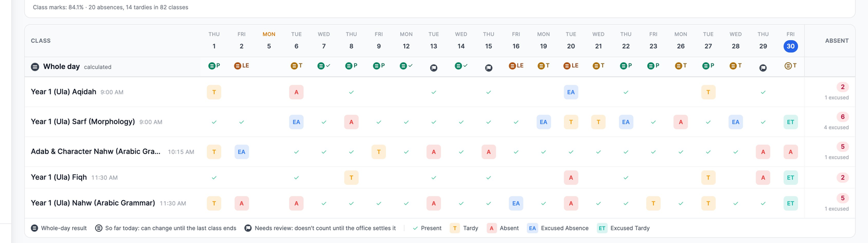Viewport: 868px width, 243px height.
Task: Select Nahw (Arabic Grammar) absent on Fri 2
Action: (241, 203)
